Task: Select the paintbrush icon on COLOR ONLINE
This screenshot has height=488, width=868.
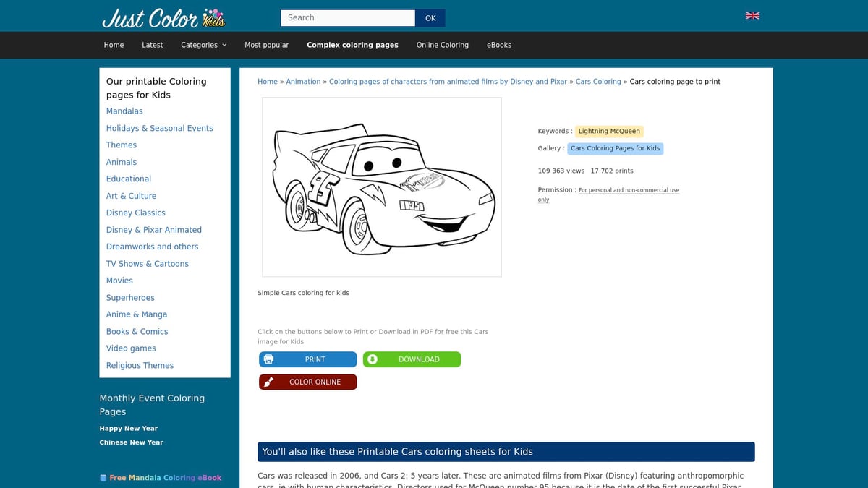Action: [x=269, y=382]
